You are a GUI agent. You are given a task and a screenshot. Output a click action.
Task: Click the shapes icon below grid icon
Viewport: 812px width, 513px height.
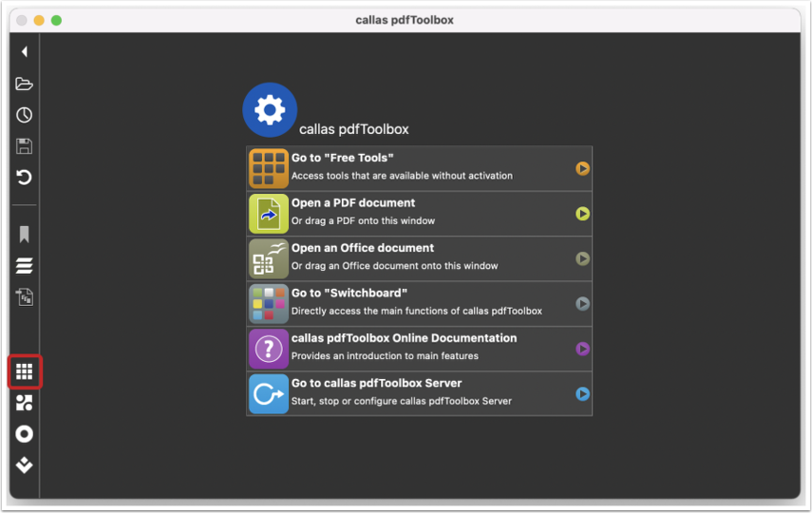25,403
